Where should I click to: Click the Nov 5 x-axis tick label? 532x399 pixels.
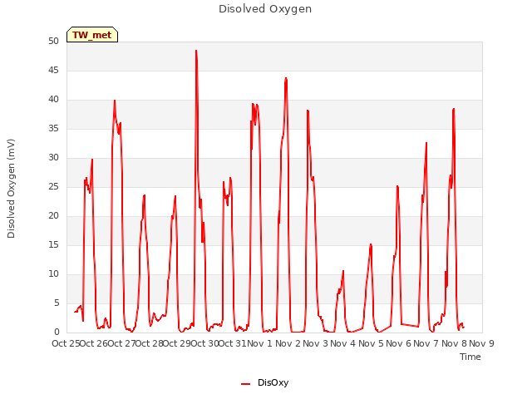tap(371, 343)
